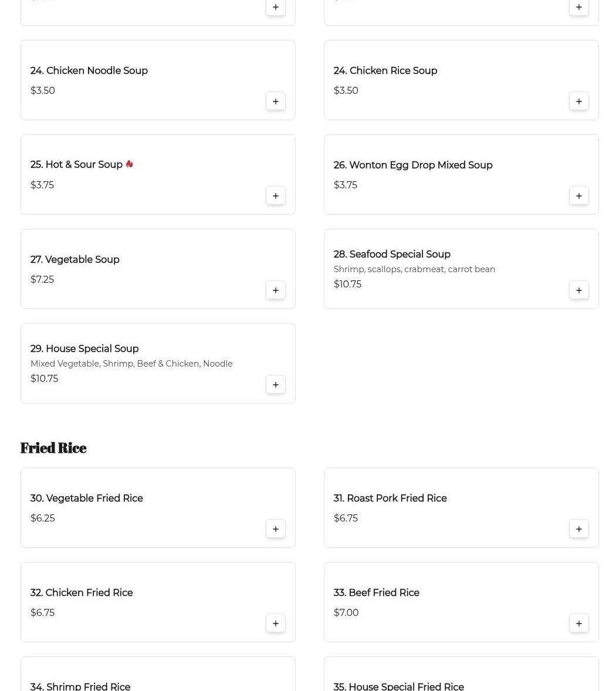Viewport: 616px width, 691px height.
Task: Select the 25. Hot & Sour Soup title
Action: pyautogui.click(x=76, y=165)
